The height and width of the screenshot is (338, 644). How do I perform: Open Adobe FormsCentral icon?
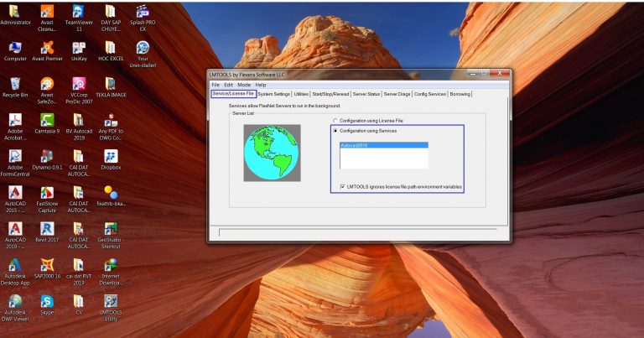point(15,163)
